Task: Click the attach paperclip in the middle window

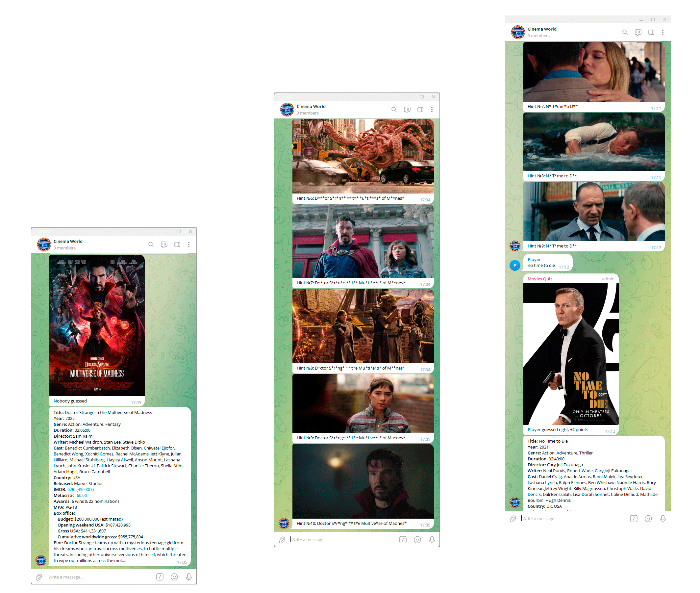Action: click(282, 540)
